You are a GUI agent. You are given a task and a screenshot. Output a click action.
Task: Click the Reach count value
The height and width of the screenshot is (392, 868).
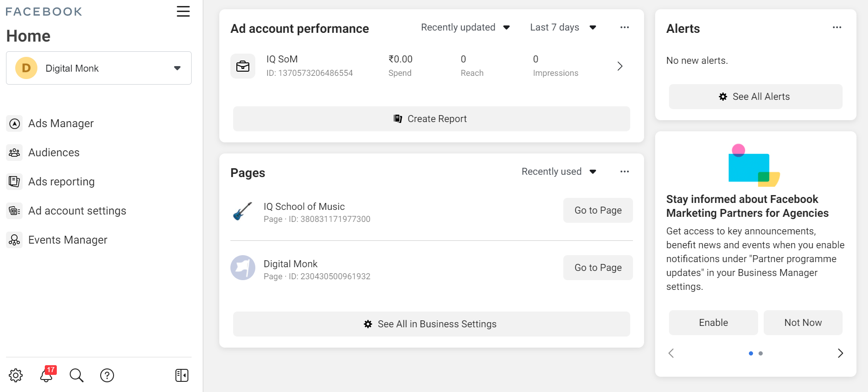point(464,59)
